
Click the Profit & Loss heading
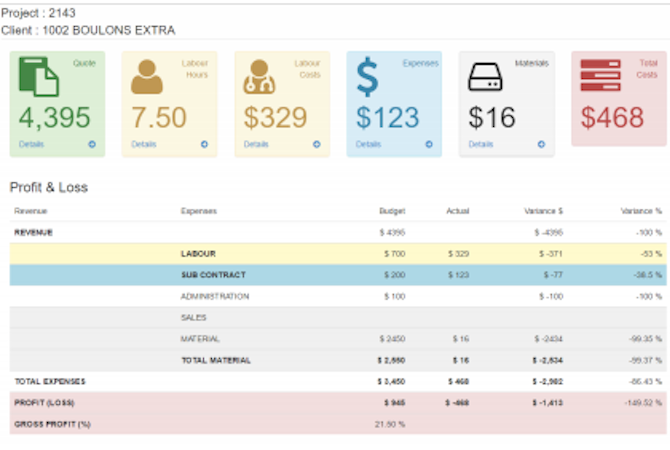49,187
